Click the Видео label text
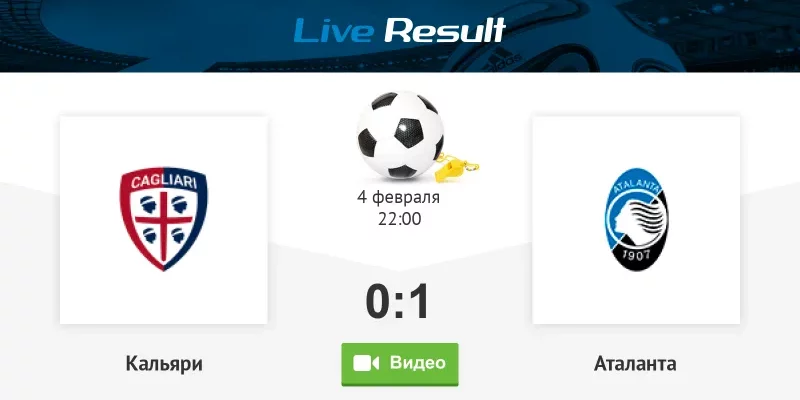This screenshot has height=400, width=800. pos(417,363)
